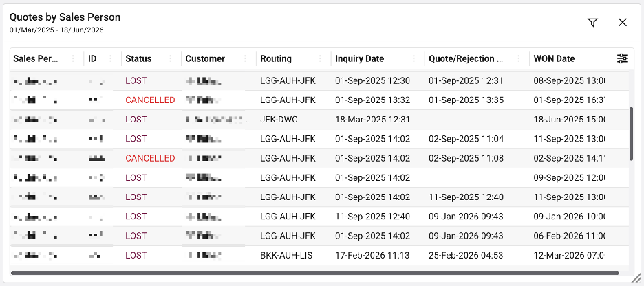
Task: Open the Routing column menu dots
Action: click(321, 58)
